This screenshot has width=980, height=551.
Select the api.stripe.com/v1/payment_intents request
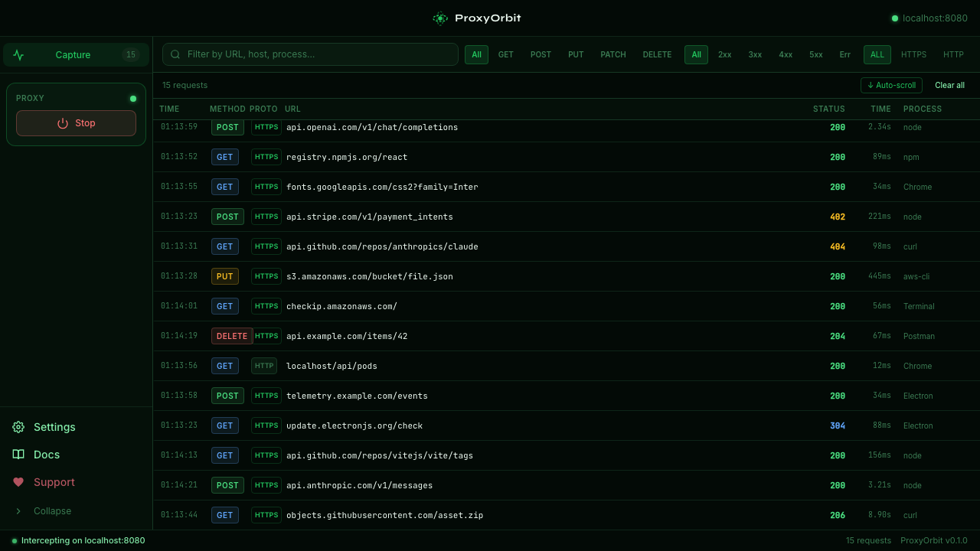click(x=567, y=217)
